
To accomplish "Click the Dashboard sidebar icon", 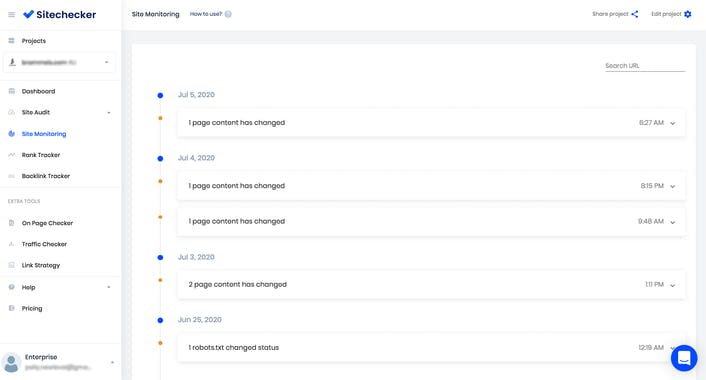I will (x=11, y=91).
